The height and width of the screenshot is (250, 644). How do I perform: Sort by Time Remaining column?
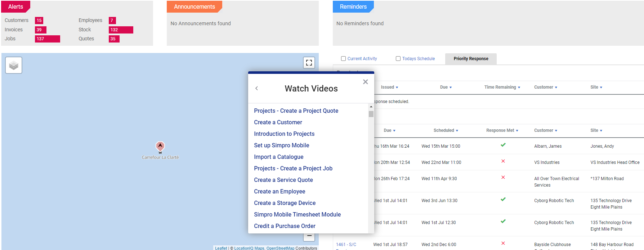(502, 87)
